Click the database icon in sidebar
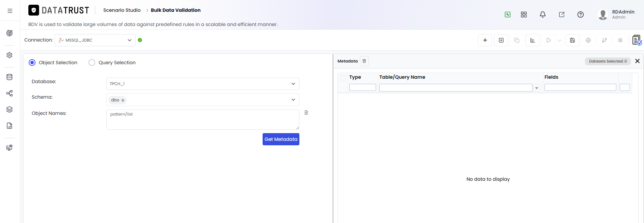This screenshot has height=223, width=644. click(9, 77)
